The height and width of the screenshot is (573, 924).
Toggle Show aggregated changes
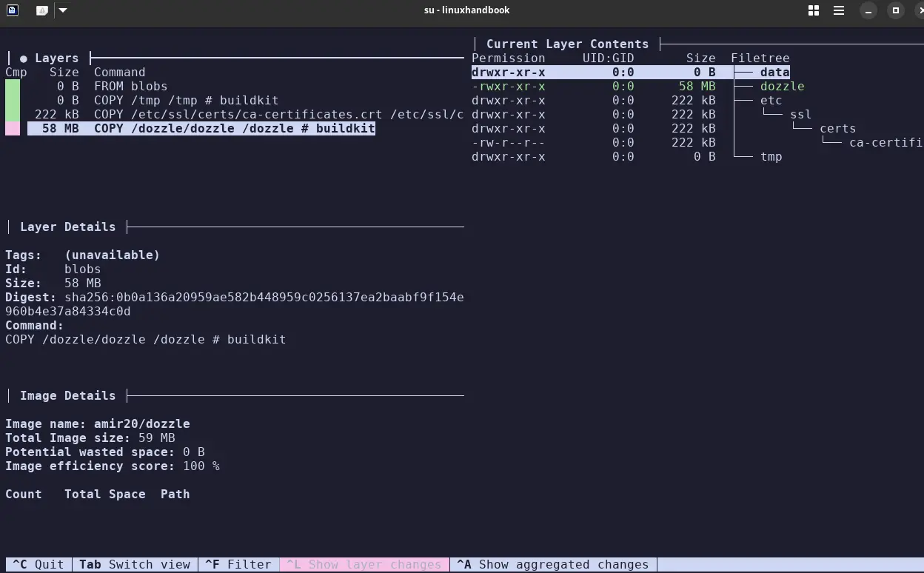(x=552, y=564)
